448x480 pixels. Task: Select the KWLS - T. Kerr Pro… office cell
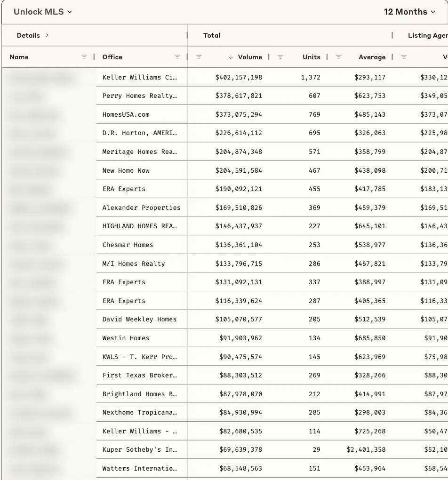(142, 357)
